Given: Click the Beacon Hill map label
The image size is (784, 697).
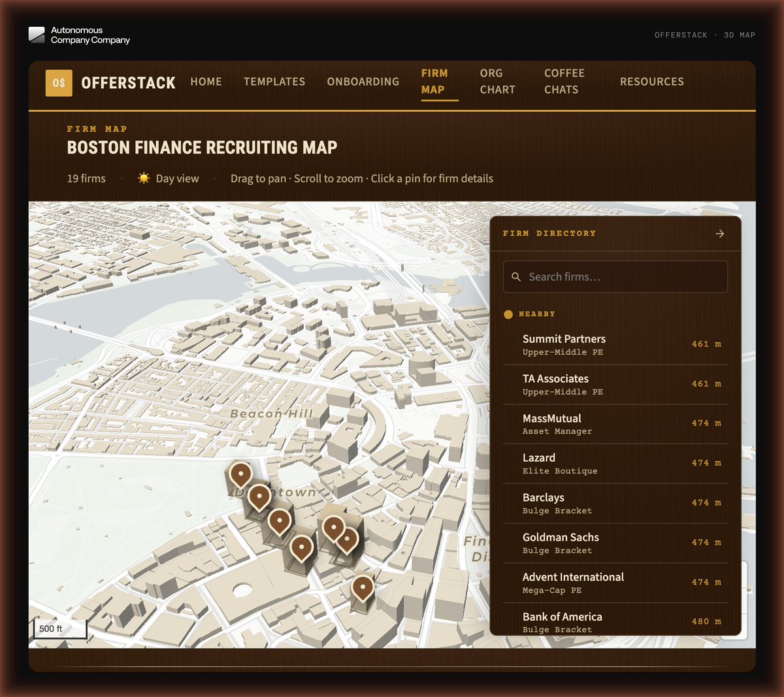Looking at the screenshot, I should (272, 413).
